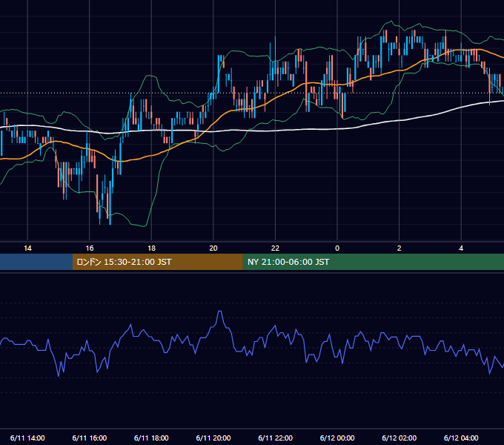Click the 6/11 14:00 indicator time label
504x445 pixels.
coord(27,438)
